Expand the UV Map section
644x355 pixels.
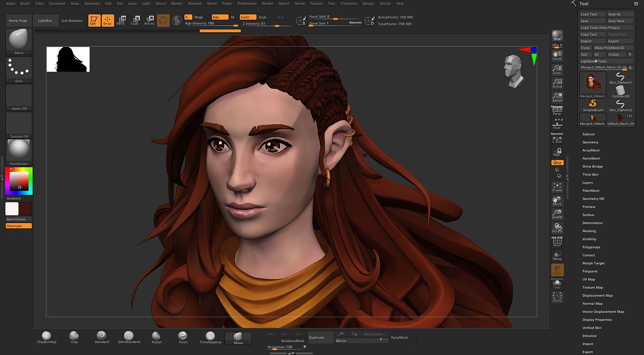pyautogui.click(x=589, y=279)
